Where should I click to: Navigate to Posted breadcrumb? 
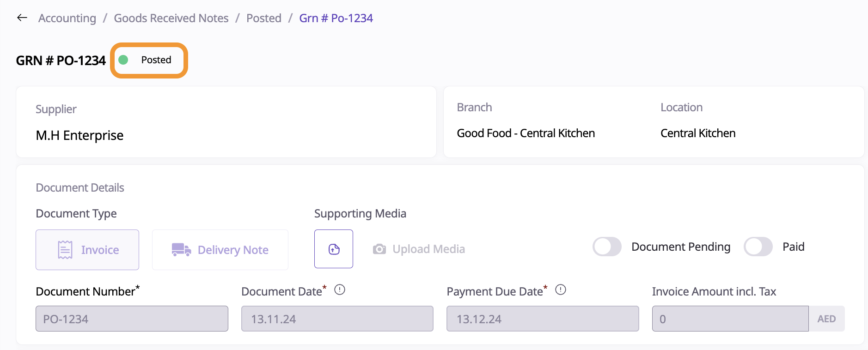coord(264,18)
